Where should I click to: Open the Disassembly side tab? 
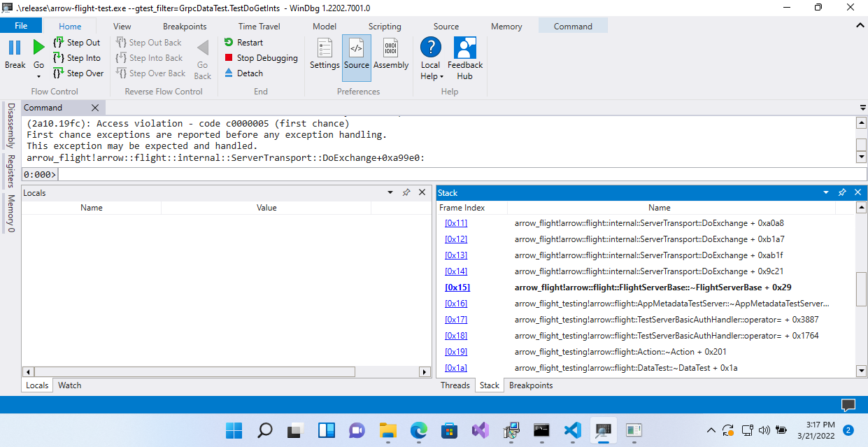(x=10, y=126)
